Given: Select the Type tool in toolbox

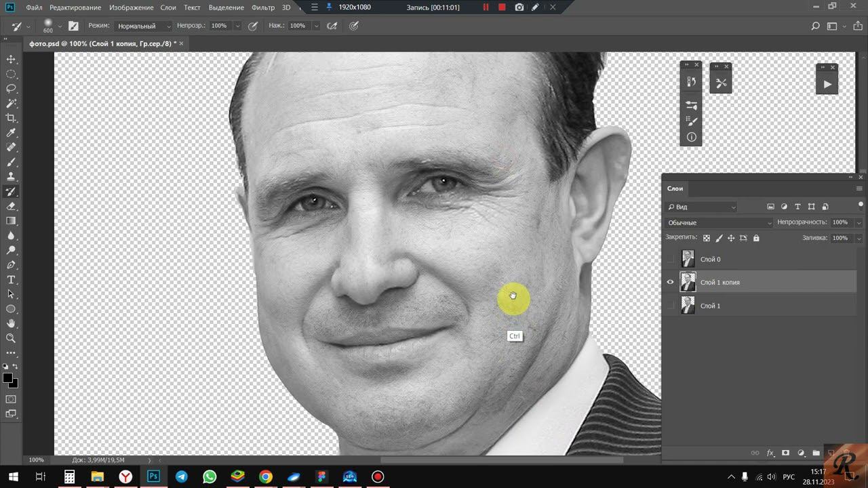Looking at the screenshot, I should pos(11,280).
